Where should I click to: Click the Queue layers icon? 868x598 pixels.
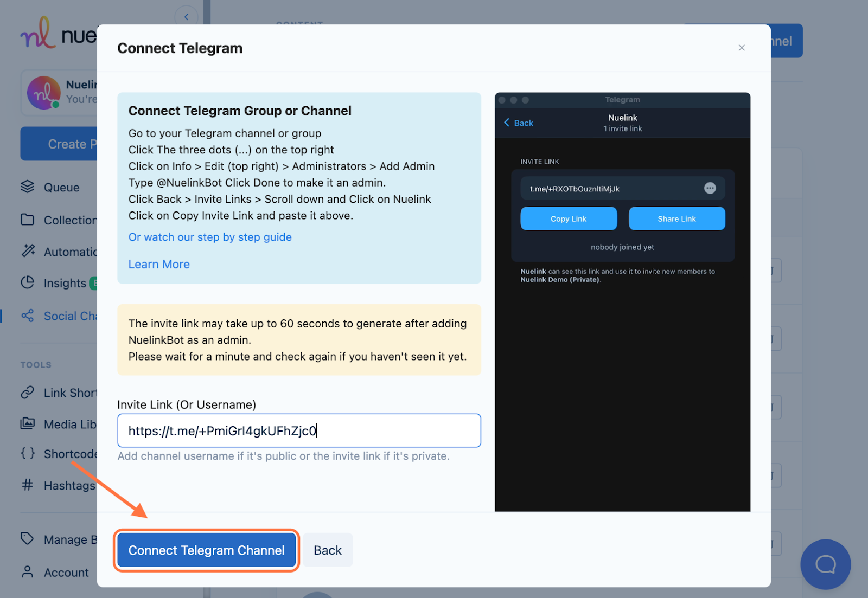28,187
